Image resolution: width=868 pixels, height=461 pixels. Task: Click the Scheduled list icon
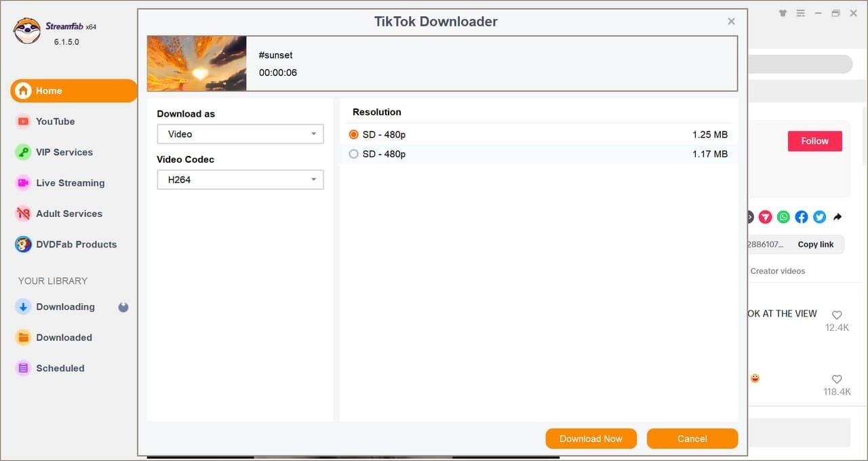tap(23, 368)
